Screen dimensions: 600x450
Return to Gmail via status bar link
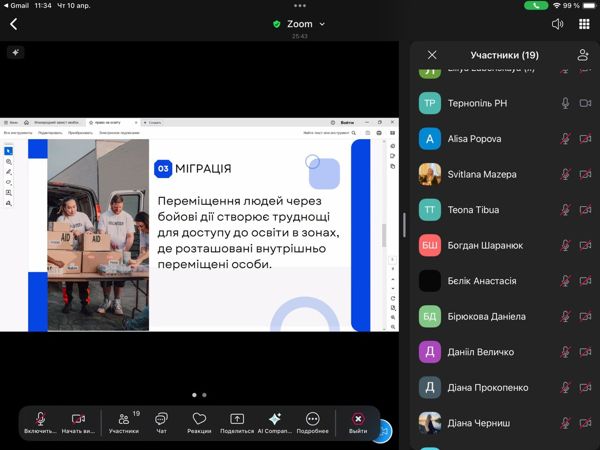16,6
